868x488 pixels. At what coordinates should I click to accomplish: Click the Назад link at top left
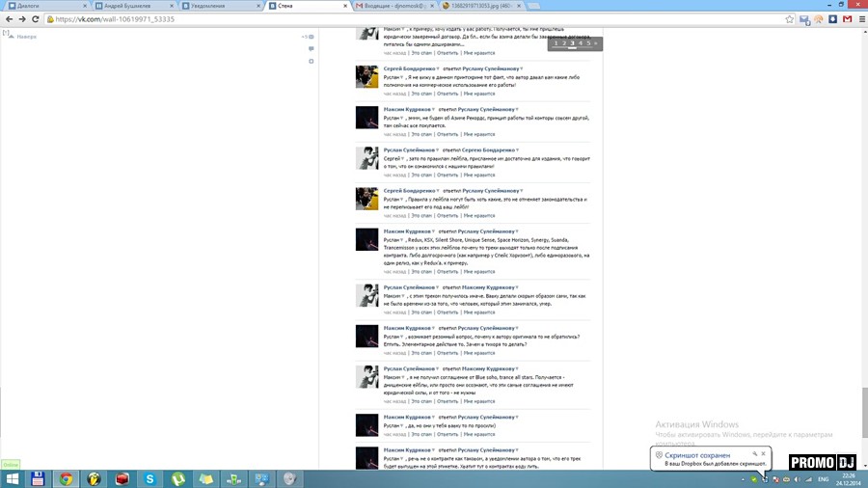click(x=26, y=37)
